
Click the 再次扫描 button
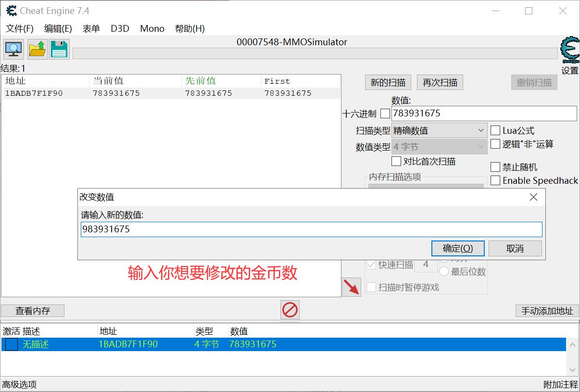pos(440,82)
